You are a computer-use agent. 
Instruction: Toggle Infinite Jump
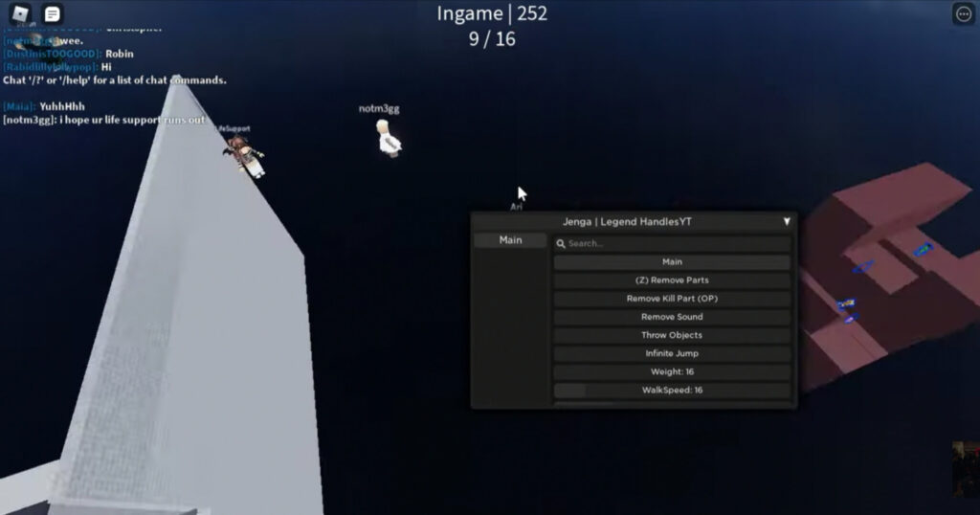pyautogui.click(x=672, y=353)
